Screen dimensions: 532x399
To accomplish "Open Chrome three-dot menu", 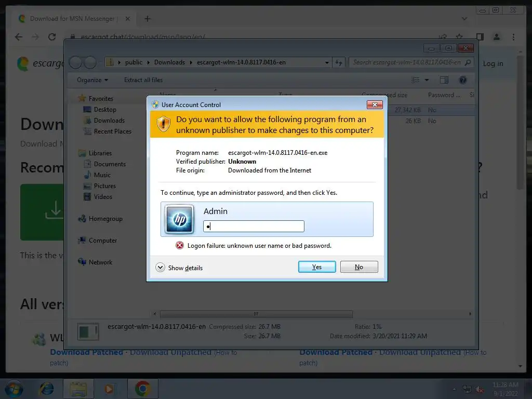I will click(513, 37).
